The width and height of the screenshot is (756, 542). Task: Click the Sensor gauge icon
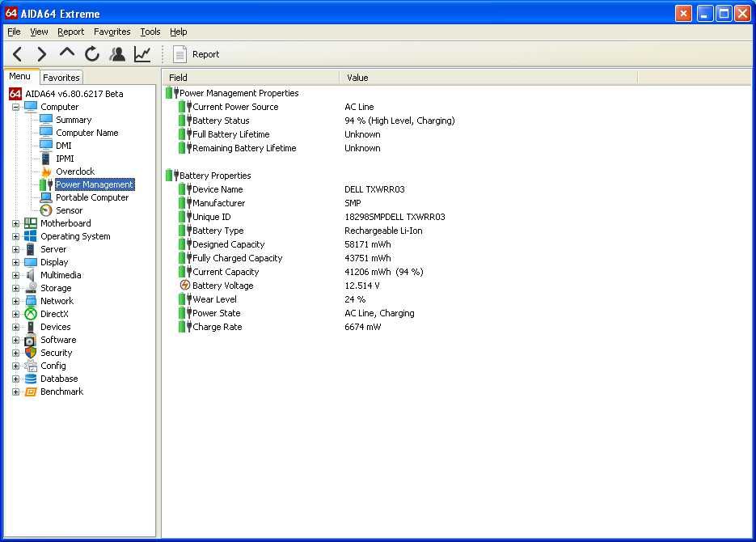click(x=46, y=210)
